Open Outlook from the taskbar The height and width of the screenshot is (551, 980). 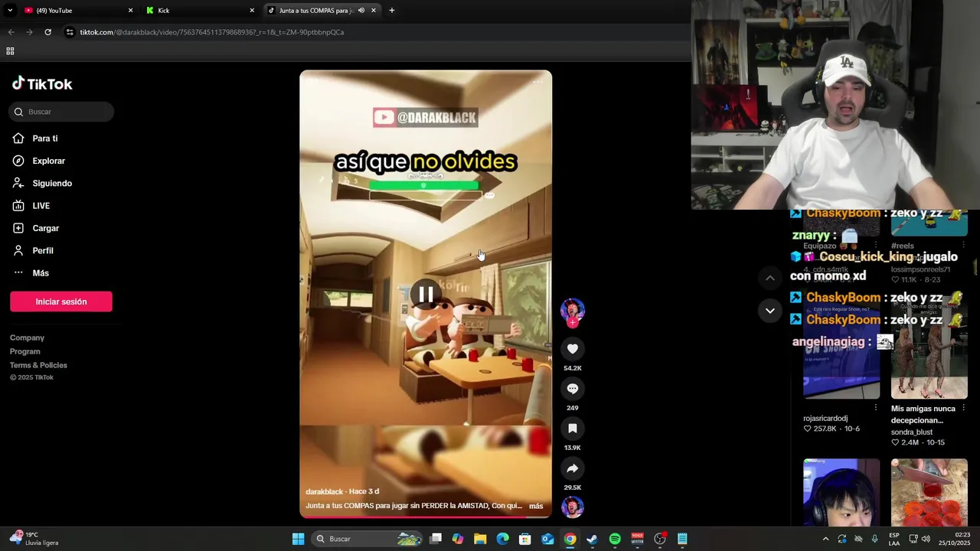(547, 539)
